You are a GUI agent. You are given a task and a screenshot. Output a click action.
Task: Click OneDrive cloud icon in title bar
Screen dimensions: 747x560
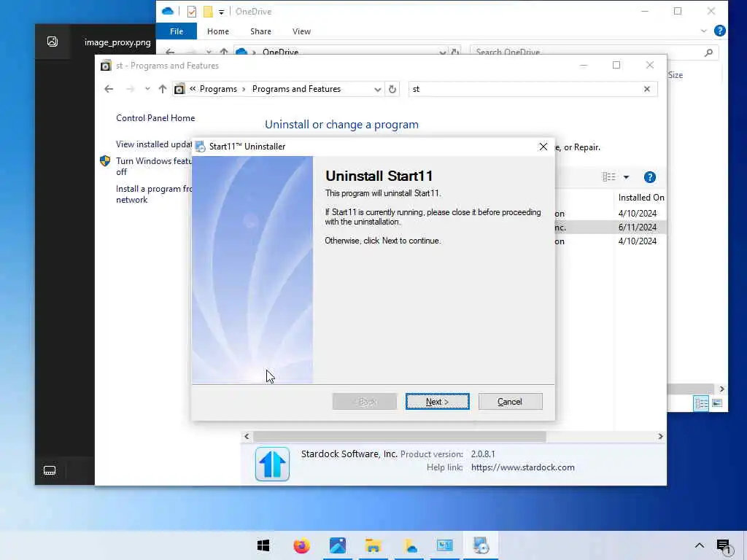tap(168, 11)
